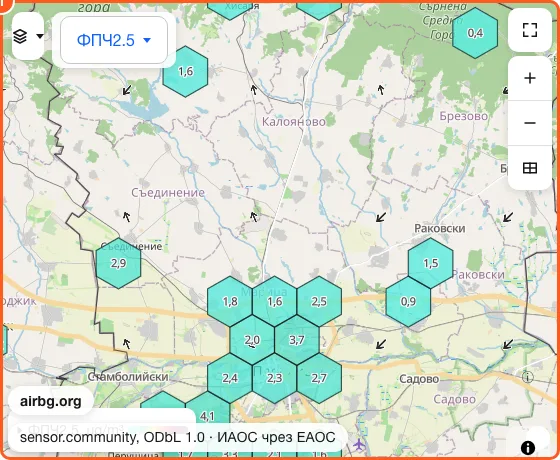Viewport: 560px width, 460px height.
Task: Open the map layers selector icon
Action: (x=28, y=36)
